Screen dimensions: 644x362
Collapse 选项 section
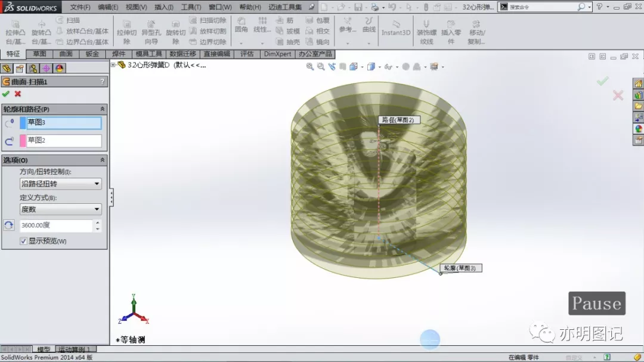(103, 160)
